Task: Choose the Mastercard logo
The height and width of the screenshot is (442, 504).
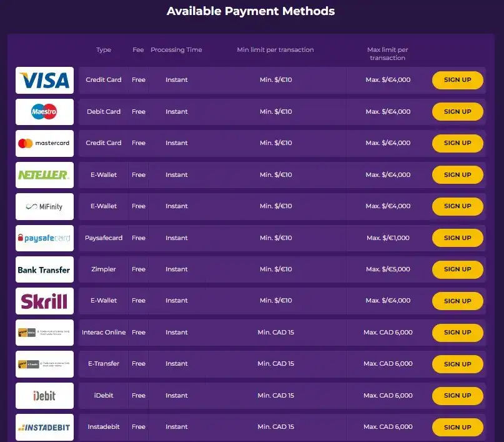Action: tap(44, 143)
